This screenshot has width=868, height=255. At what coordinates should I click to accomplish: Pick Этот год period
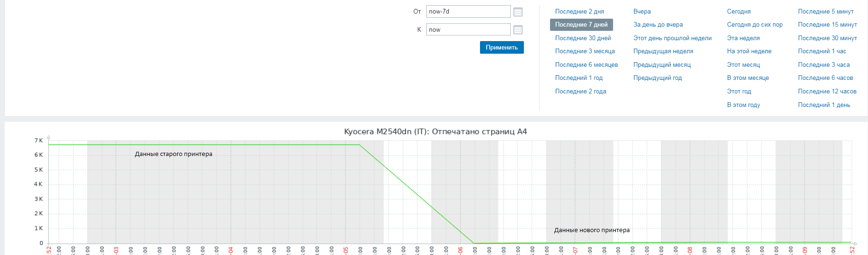click(x=739, y=92)
